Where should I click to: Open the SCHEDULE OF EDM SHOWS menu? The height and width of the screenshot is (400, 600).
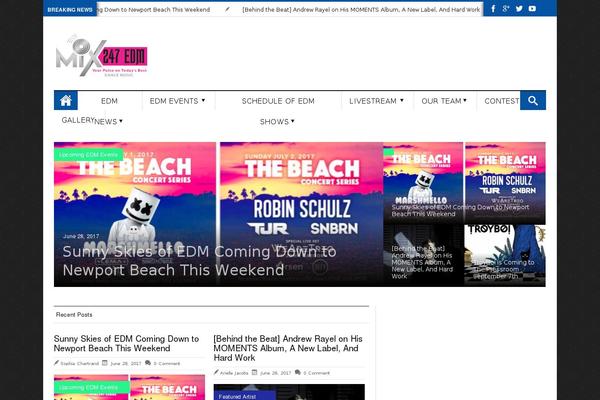click(278, 111)
